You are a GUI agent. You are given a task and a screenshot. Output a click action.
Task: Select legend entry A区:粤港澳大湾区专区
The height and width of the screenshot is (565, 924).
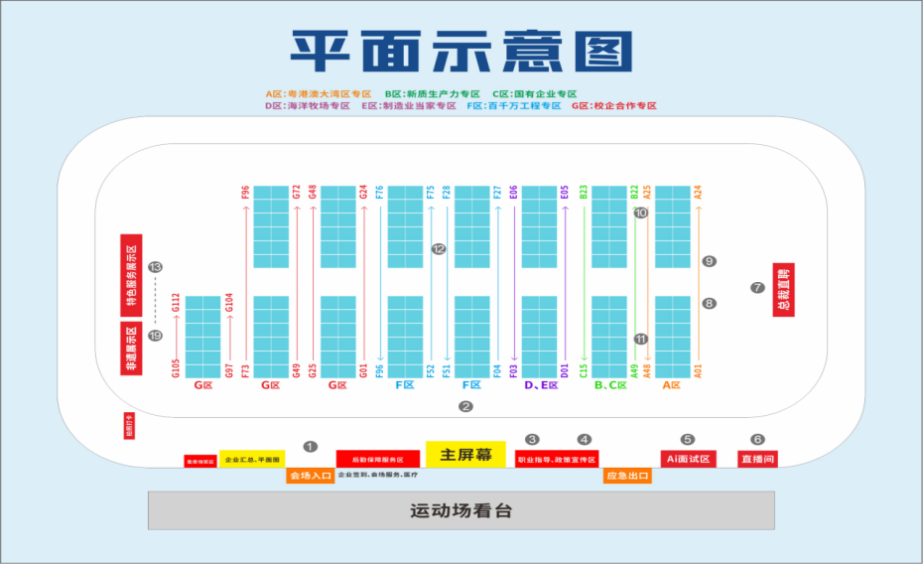(319, 93)
